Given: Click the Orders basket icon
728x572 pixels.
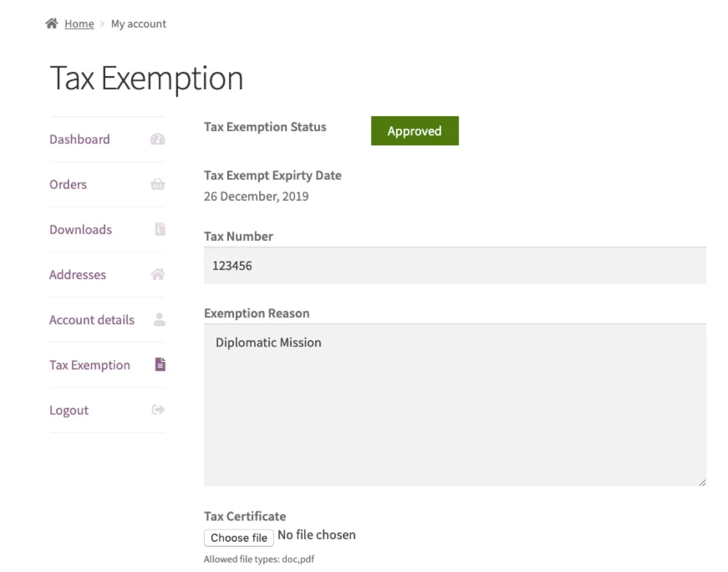Looking at the screenshot, I should click(157, 184).
